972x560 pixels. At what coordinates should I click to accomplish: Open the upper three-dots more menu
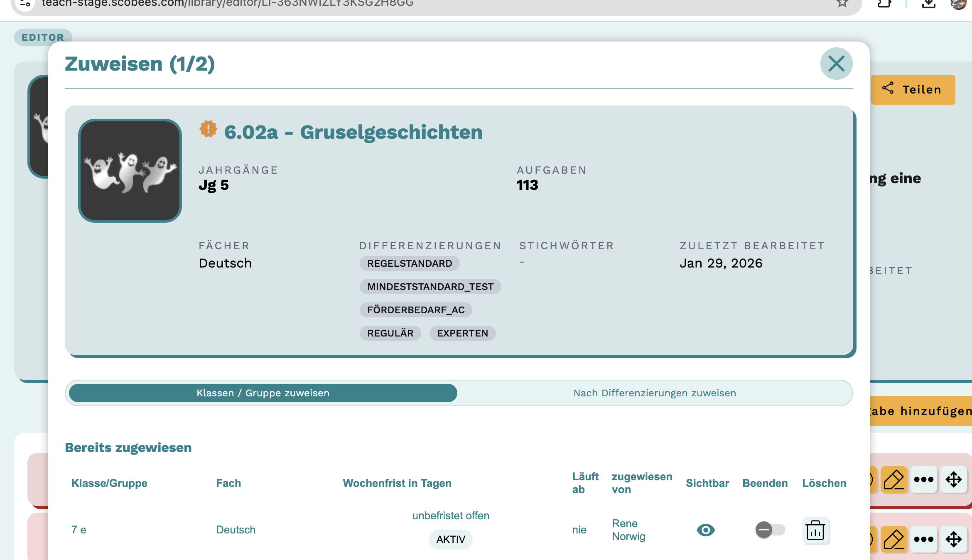(x=924, y=480)
